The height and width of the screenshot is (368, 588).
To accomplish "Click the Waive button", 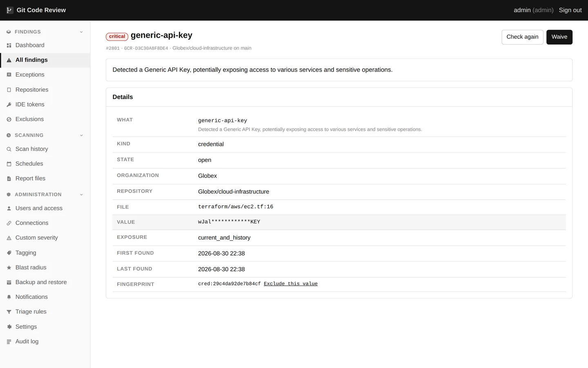I will tap(559, 37).
